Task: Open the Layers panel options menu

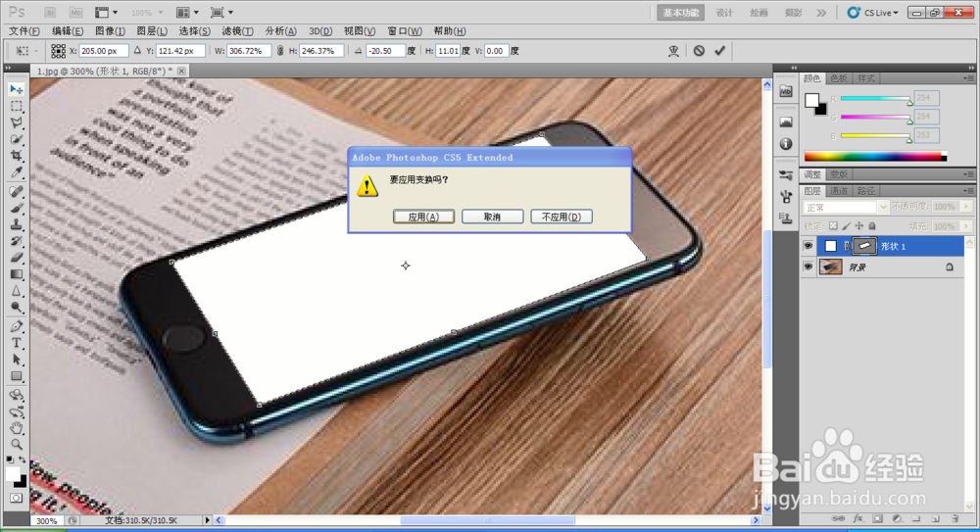Action: coord(967,191)
